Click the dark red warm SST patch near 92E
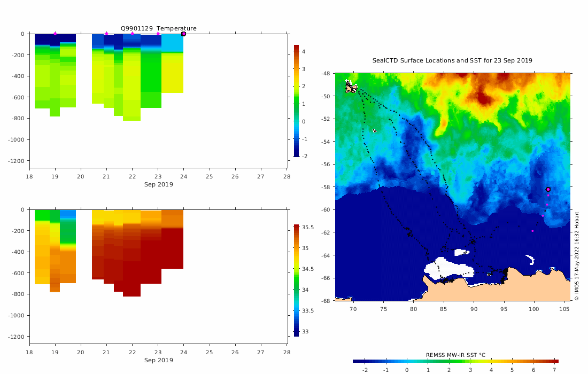Viewport: 588px width, 374px height. (484, 98)
